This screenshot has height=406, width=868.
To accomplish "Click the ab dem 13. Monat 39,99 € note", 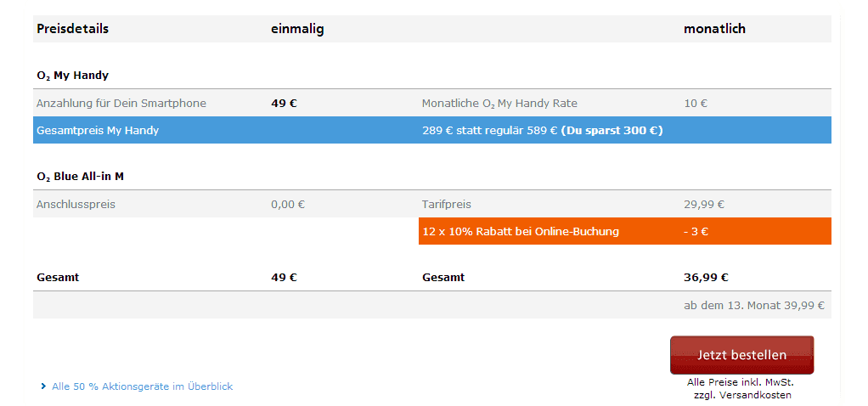I will (x=754, y=305).
